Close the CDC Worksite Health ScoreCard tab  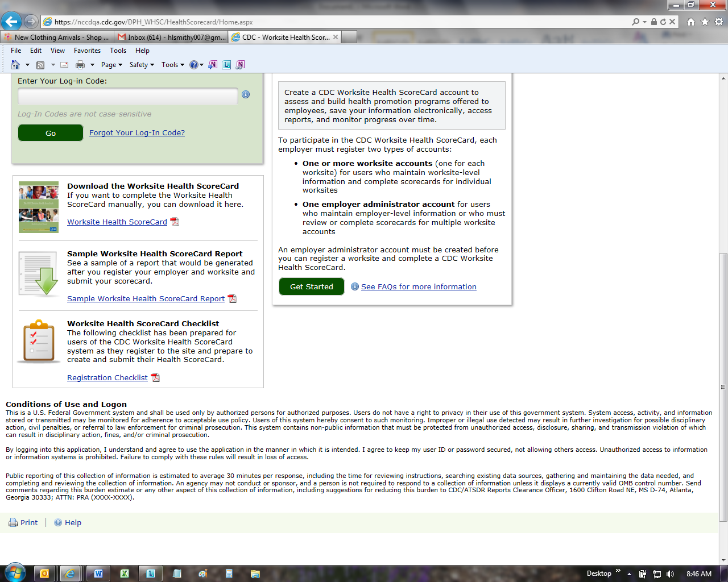click(336, 37)
